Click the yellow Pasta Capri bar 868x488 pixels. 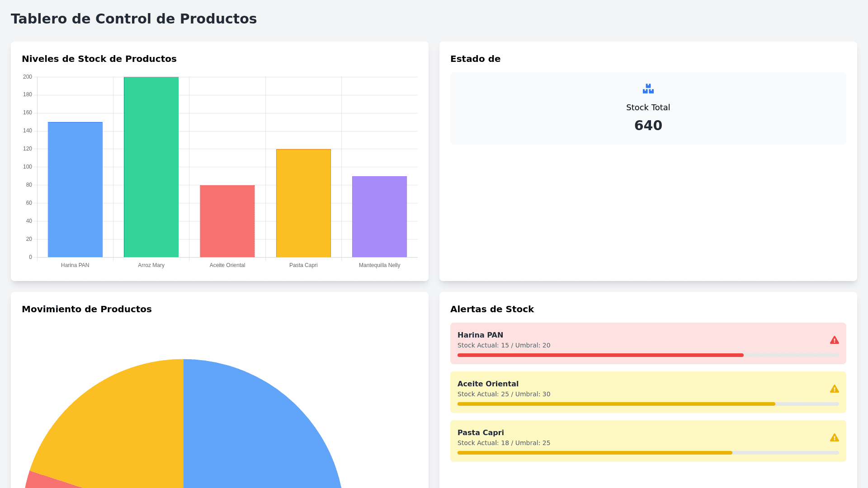303,203
